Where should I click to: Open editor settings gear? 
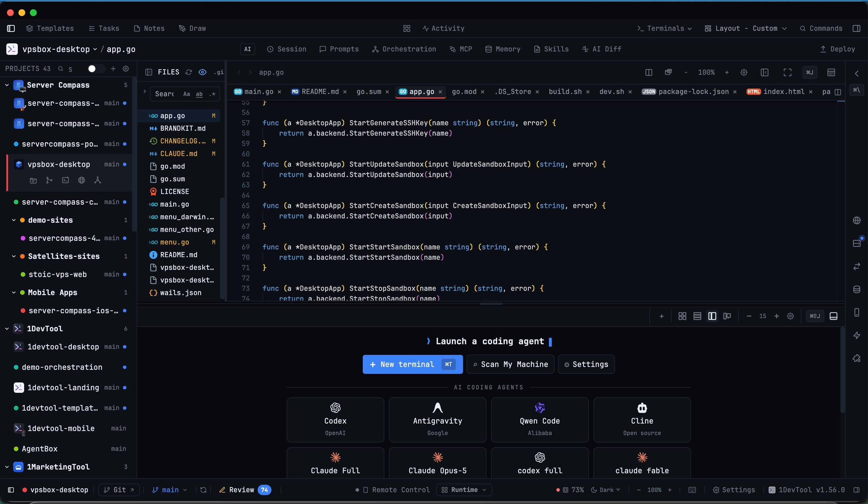click(x=744, y=72)
